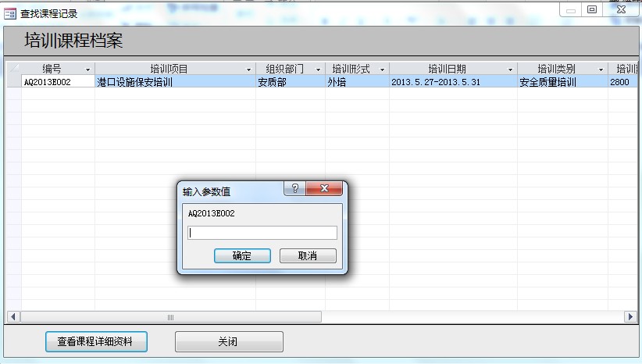Click the help question mark in the dialog
The width and height of the screenshot is (642, 364).
[294, 189]
